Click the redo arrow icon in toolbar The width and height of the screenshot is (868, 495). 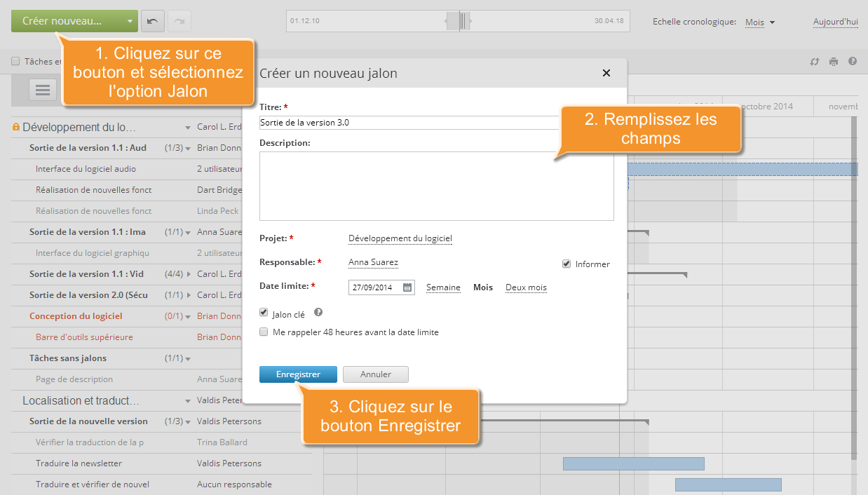(179, 21)
